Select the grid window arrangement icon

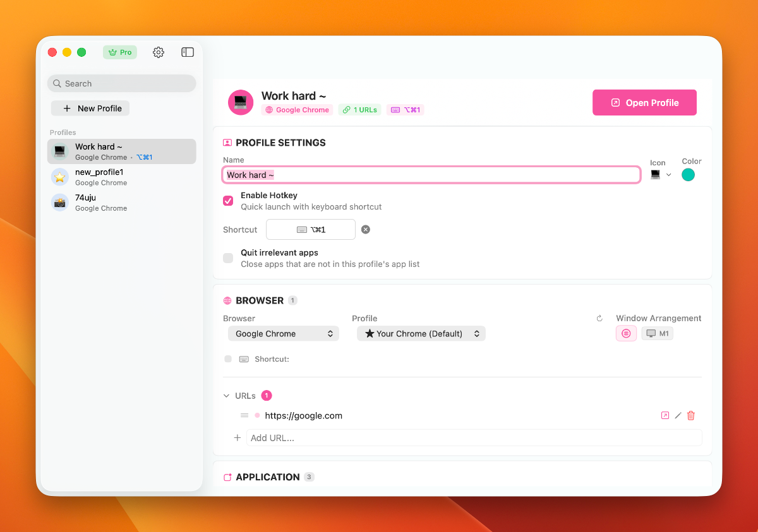(626, 333)
